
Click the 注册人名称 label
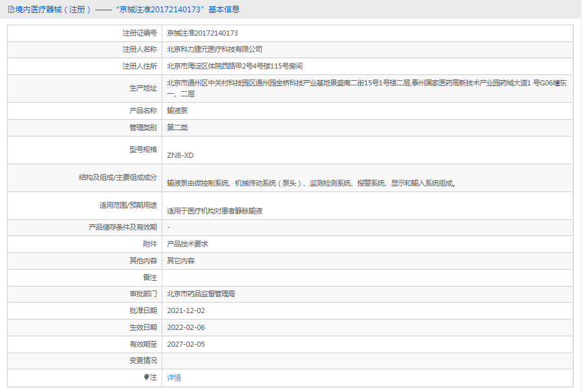[140, 49]
